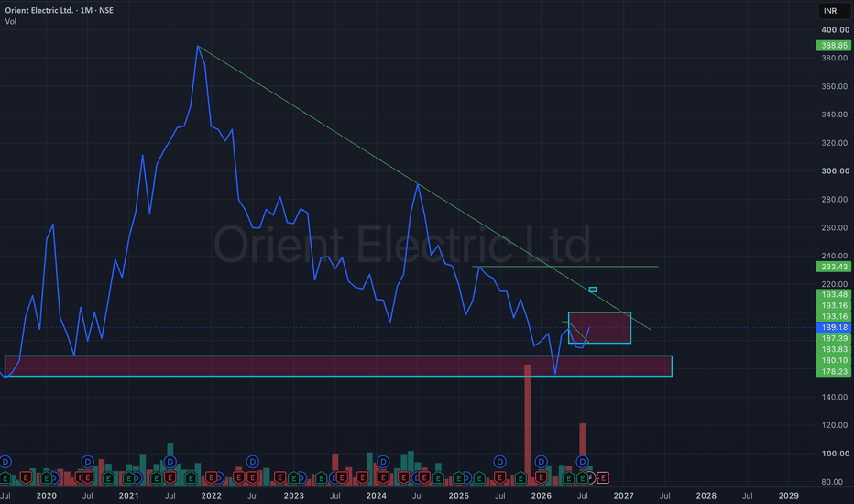Open the dividend marker in early 2024

point(383,462)
